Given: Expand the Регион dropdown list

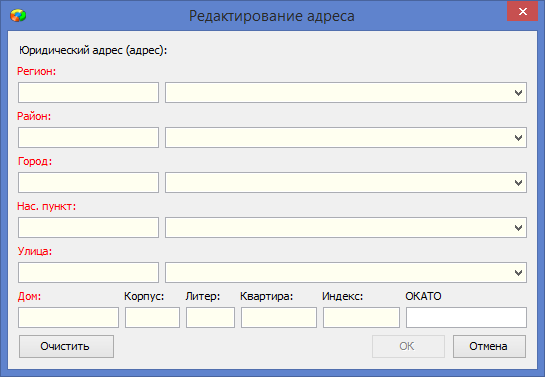Looking at the screenshot, I should (x=518, y=92).
